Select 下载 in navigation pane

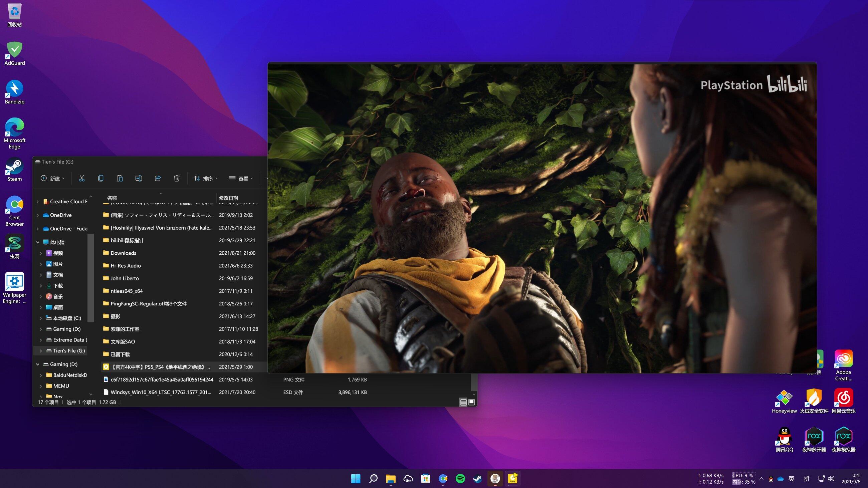pos(58,286)
